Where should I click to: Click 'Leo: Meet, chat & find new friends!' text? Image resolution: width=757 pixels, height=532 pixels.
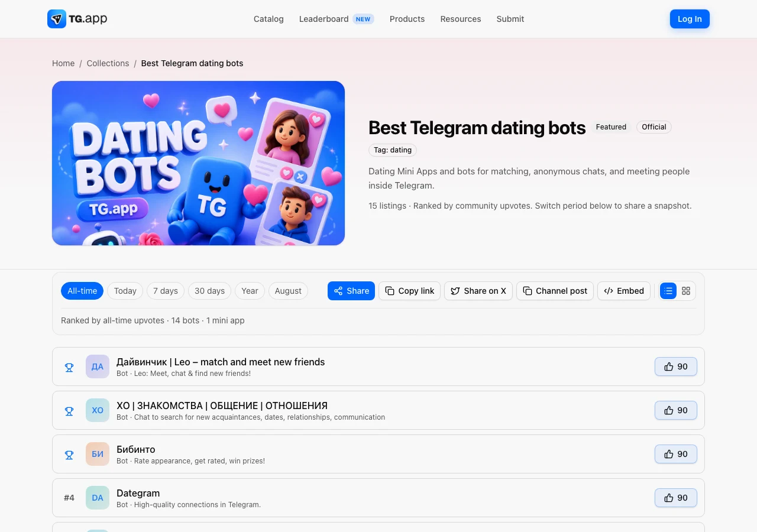coord(192,374)
